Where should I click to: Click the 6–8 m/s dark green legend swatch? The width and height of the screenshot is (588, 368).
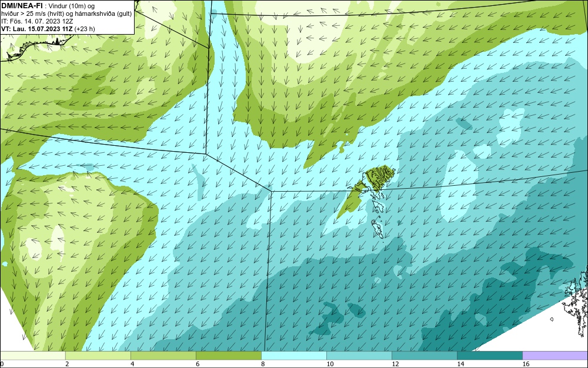(228, 356)
